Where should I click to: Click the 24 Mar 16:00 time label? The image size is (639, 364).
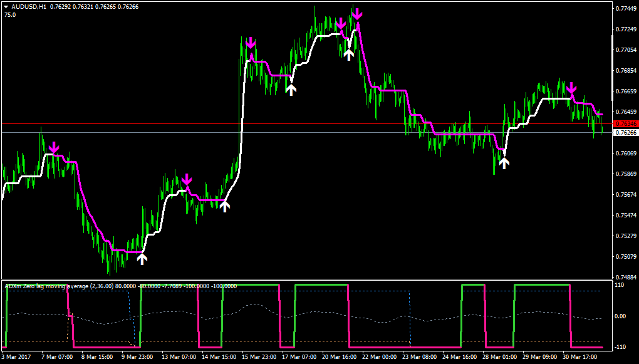click(x=460, y=357)
